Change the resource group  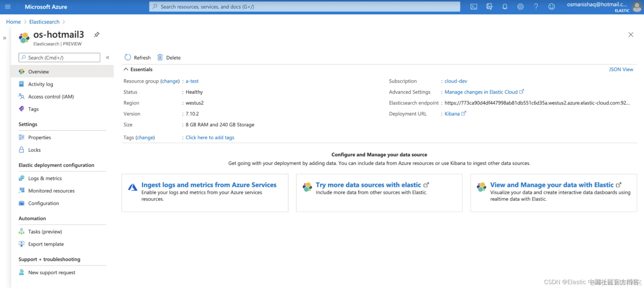click(170, 81)
